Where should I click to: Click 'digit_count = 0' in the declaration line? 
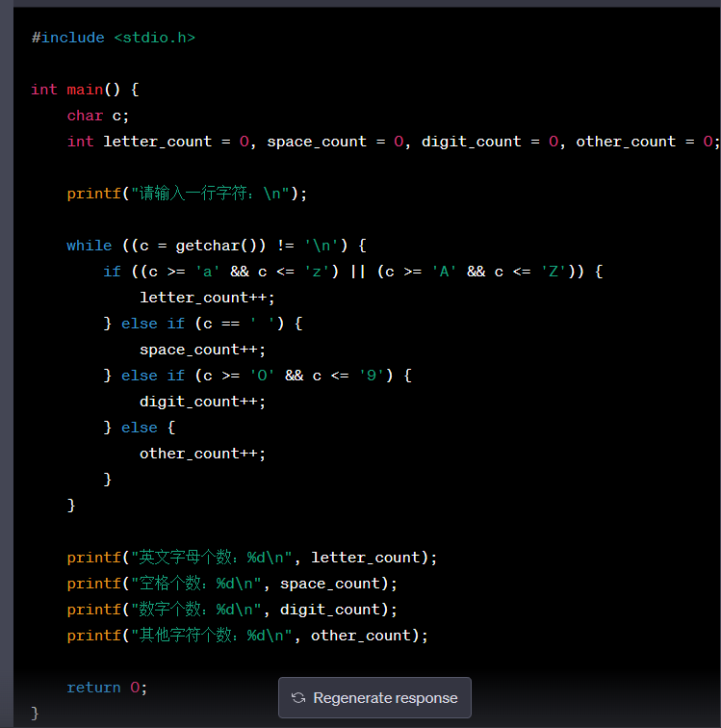[x=490, y=142]
